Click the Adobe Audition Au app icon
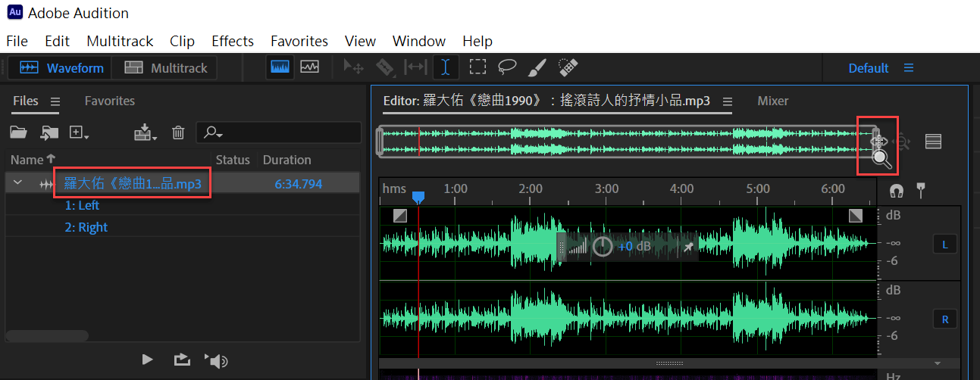 pos(14,13)
